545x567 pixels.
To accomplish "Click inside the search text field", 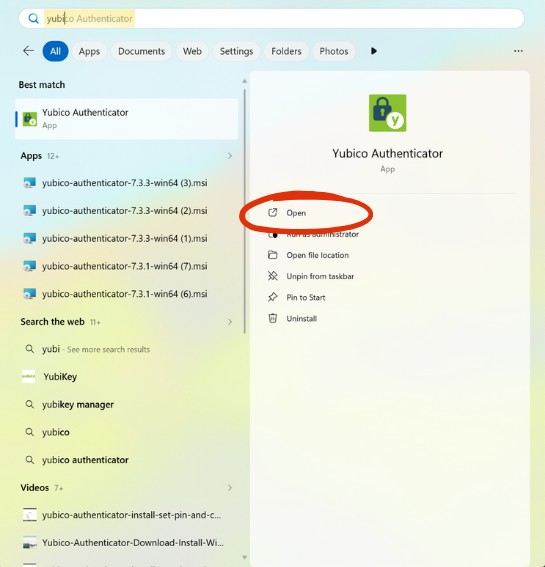I will (x=271, y=18).
